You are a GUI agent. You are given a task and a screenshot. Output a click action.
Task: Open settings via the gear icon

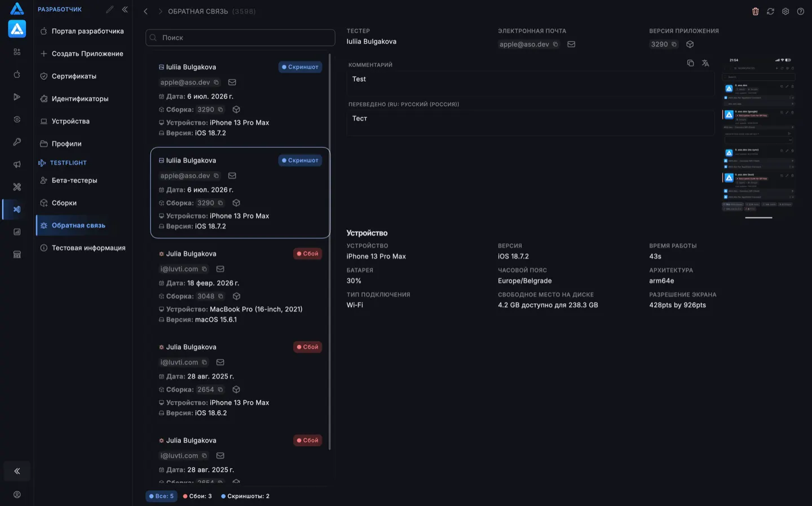pos(785,11)
